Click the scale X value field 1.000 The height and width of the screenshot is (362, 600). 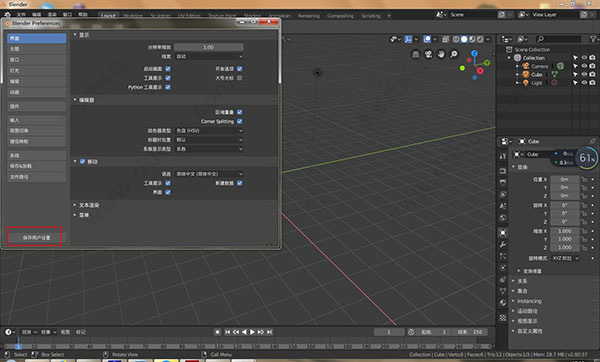click(565, 231)
